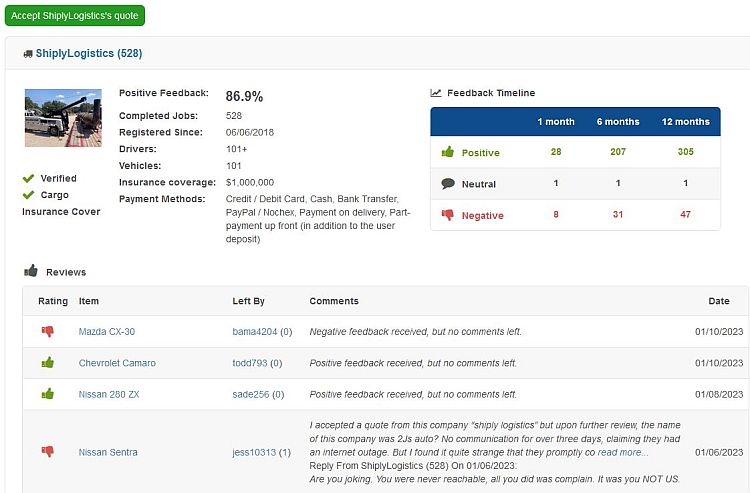Accept ShiplyLogistics's quote

coord(75,15)
